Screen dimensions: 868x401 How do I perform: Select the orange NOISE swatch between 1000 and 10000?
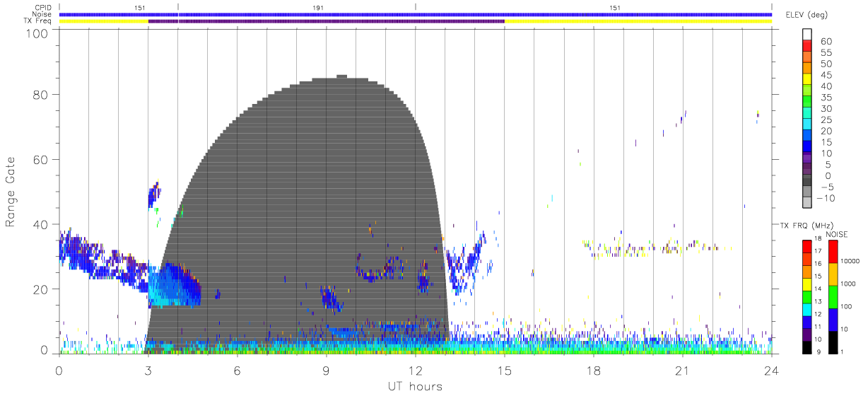pos(833,274)
